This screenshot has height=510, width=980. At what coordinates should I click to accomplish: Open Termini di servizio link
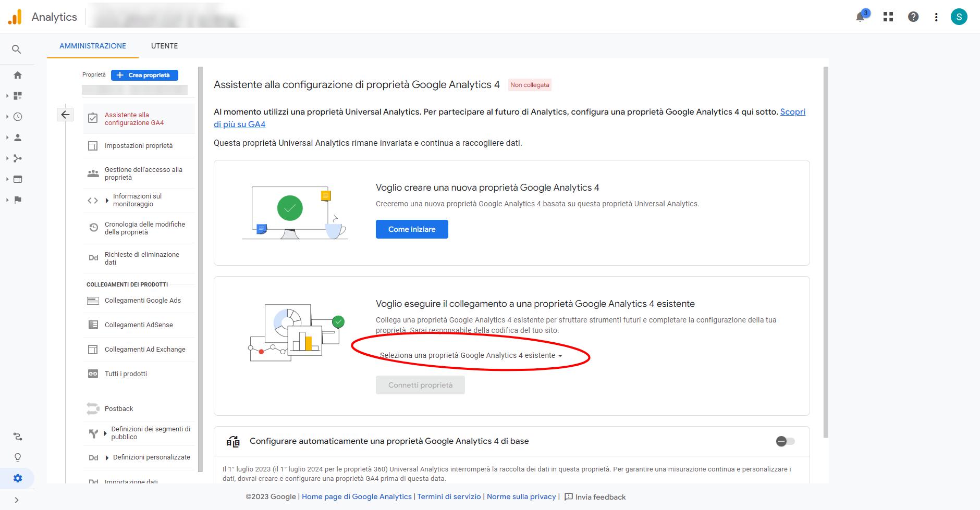[x=449, y=496]
